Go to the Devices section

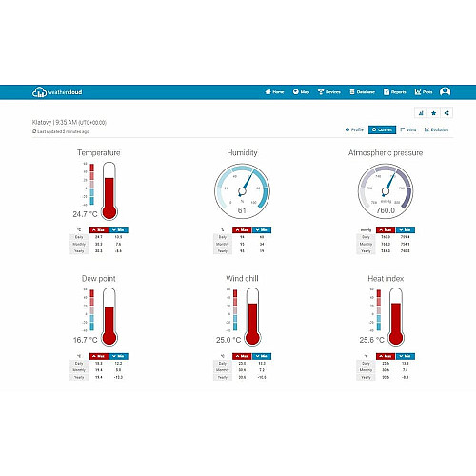point(329,92)
